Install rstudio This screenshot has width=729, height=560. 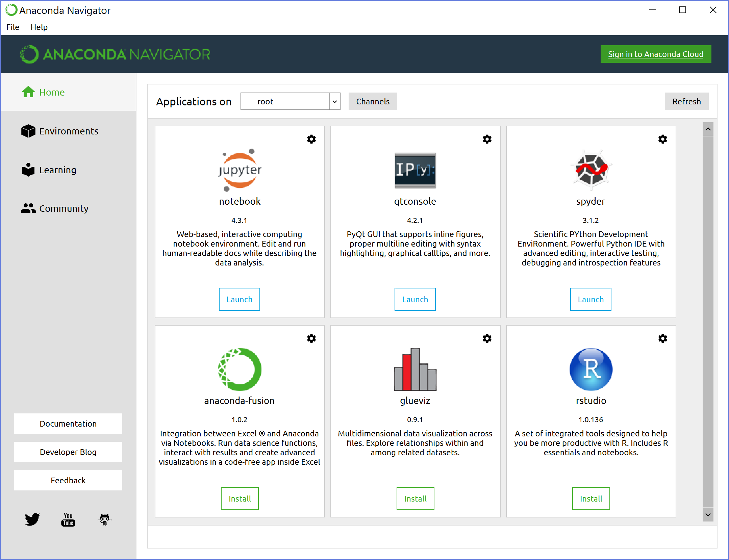pyautogui.click(x=591, y=499)
